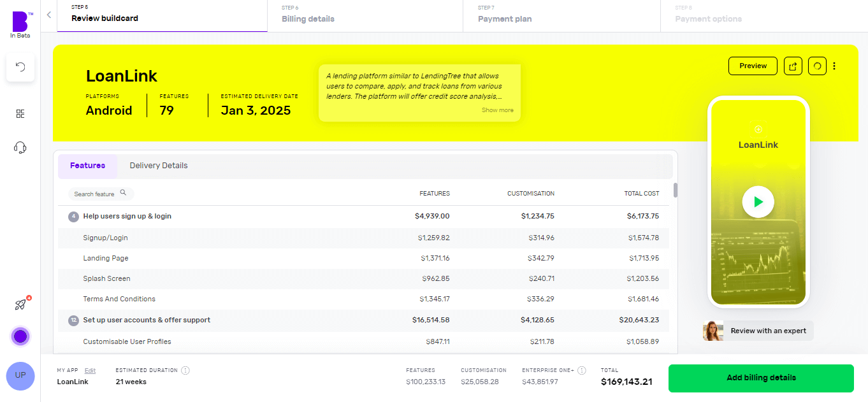This screenshot has width=868, height=402.
Task: Click the purple circle icon in sidebar
Action: (x=20, y=336)
